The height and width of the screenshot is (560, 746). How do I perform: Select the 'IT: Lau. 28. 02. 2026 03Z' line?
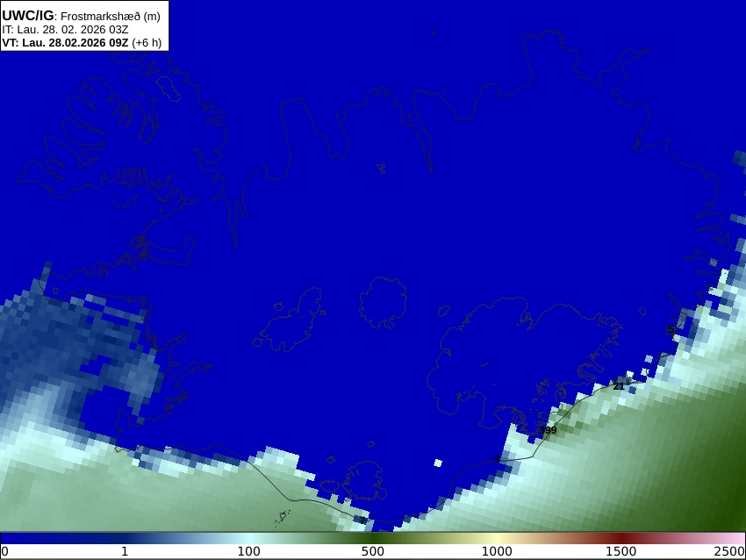click(x=65, y=30)
